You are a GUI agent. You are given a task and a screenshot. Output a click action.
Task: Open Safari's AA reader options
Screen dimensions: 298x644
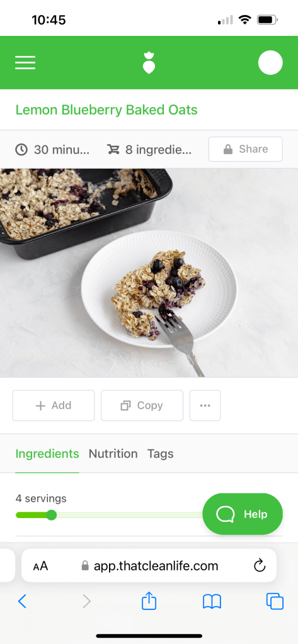(x=41, y=566)
